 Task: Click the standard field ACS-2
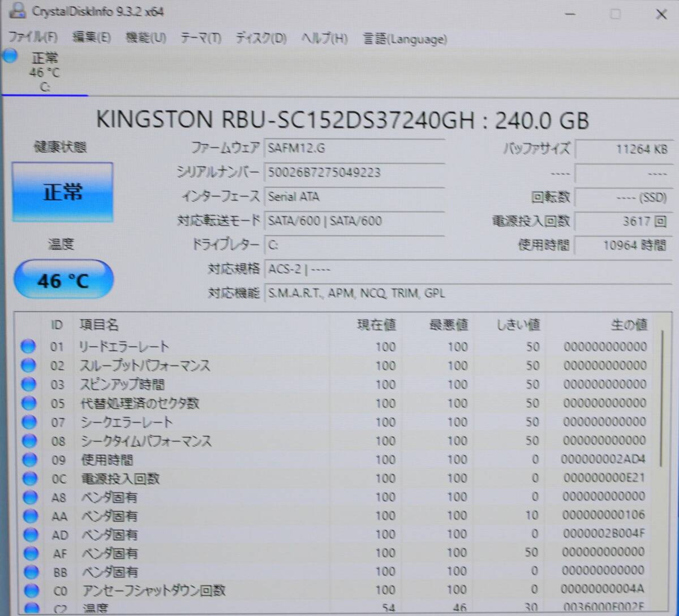pyautogui.click(x=468, y=269)
